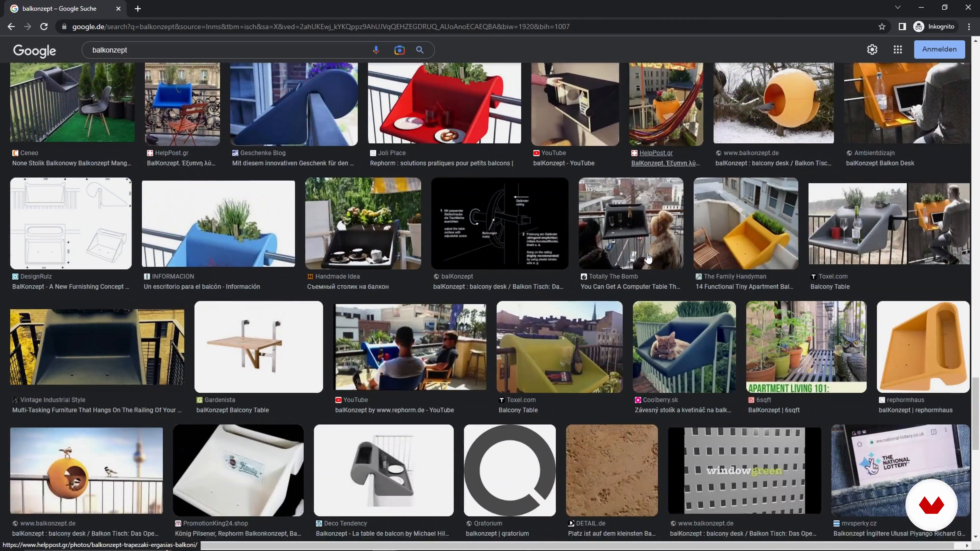Viewport: 980px width, 551px height.
Task: Click the voice search microphone icon
Action: 376,50
